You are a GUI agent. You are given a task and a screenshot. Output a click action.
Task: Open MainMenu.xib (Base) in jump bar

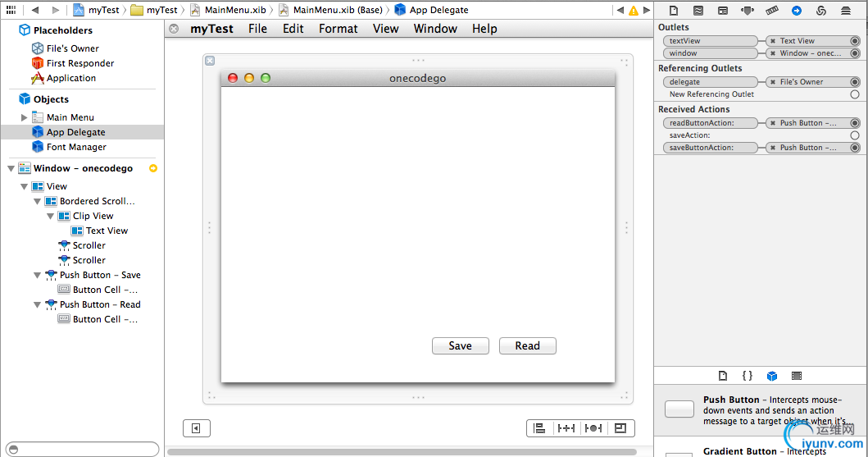(x=330, y=10)
